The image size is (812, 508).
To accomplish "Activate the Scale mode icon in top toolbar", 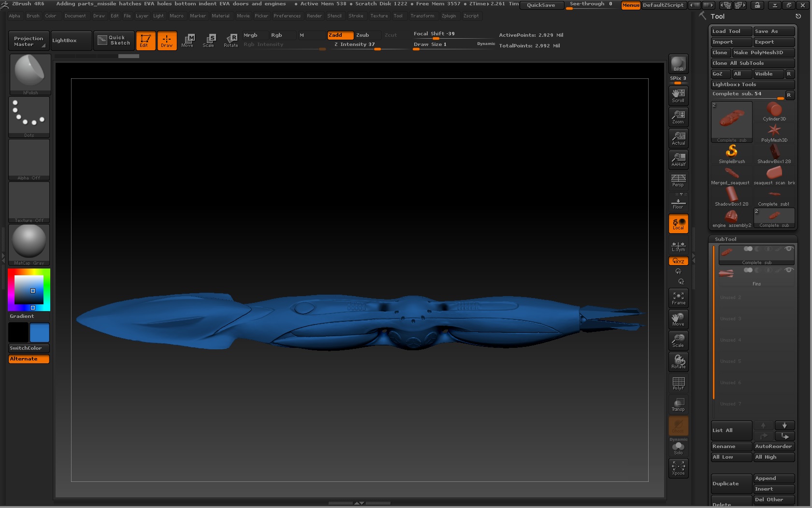I will click(208, 40).
